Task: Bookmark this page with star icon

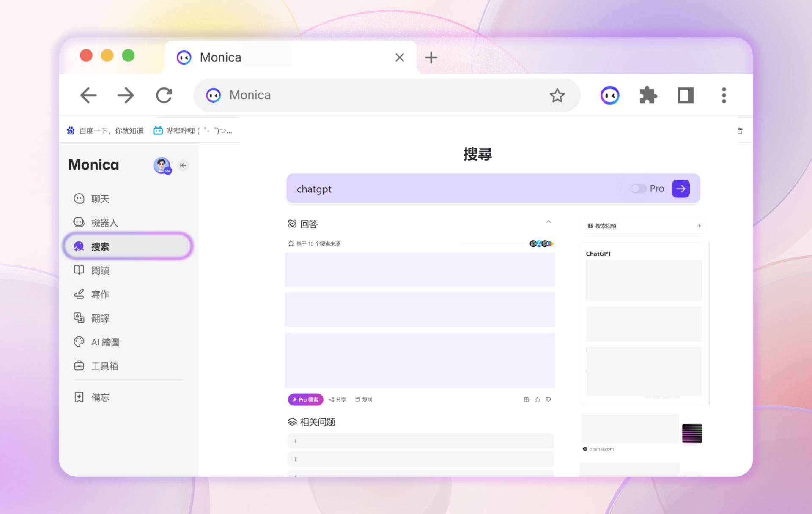Action: point(557,96)
